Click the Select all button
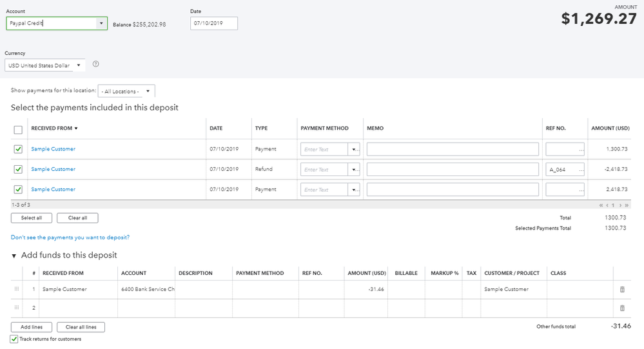 coord(31,218)
